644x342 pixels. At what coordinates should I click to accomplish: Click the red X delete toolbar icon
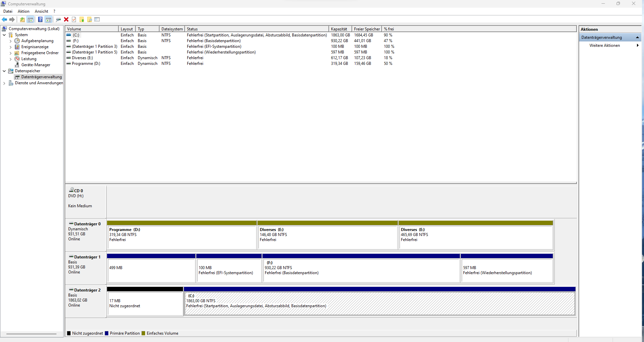tap(66, 20)
